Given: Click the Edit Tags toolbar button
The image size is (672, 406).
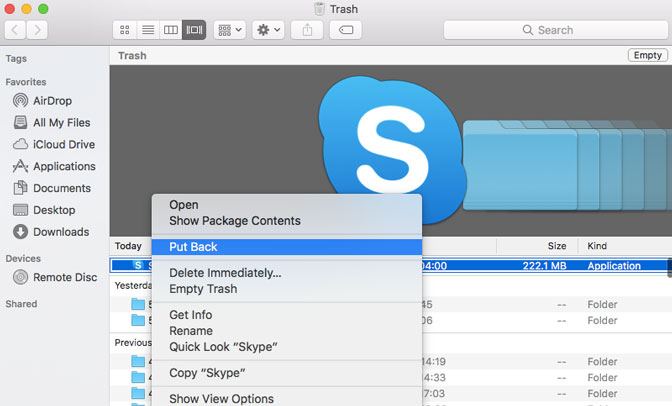Looking at the screenshot, I should coord(345,30).
